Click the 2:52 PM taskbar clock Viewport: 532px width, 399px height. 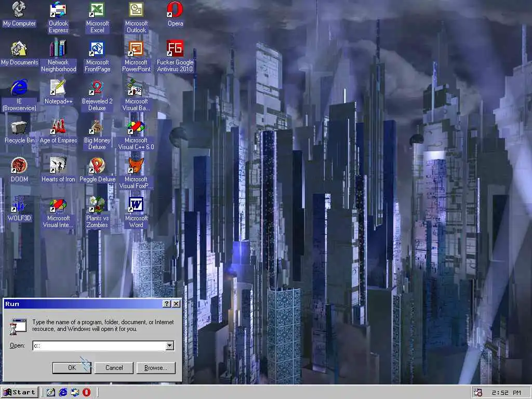tap(506, 393)
